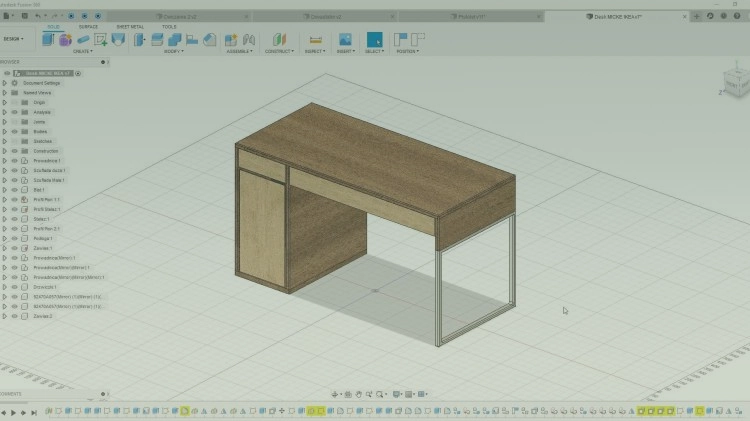The image size is (750, 421).
Task: Open the Construct menu label
Action: (x=279, y=51)
